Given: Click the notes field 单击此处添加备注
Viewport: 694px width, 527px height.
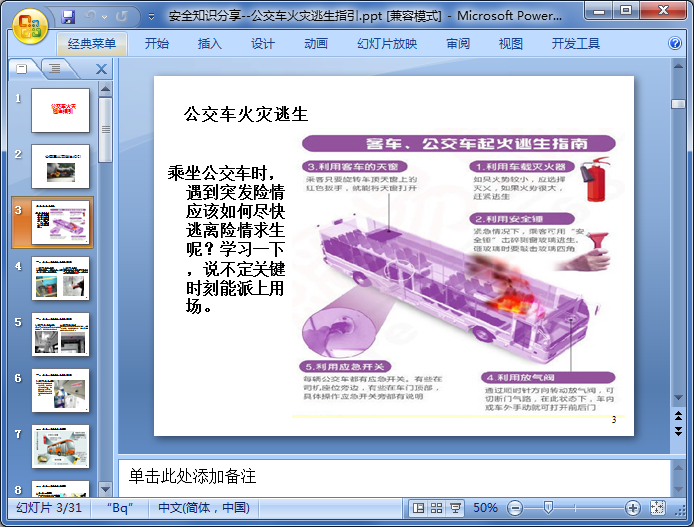Looking at the screenshot, I should [x=394, y=477].
